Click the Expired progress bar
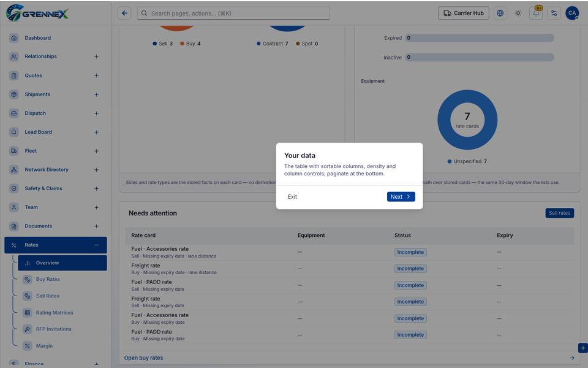588x368 pixels. click(x=480, y=38)
